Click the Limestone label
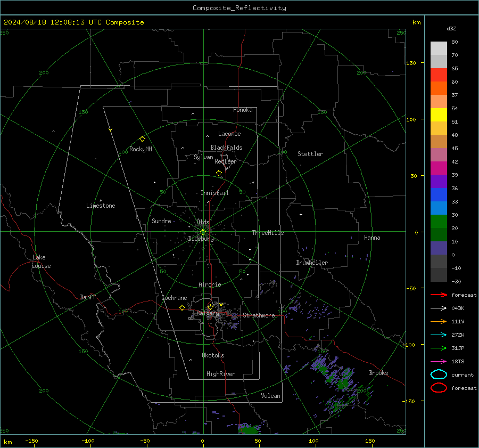 pyautogui.click(x=101, y=206)
